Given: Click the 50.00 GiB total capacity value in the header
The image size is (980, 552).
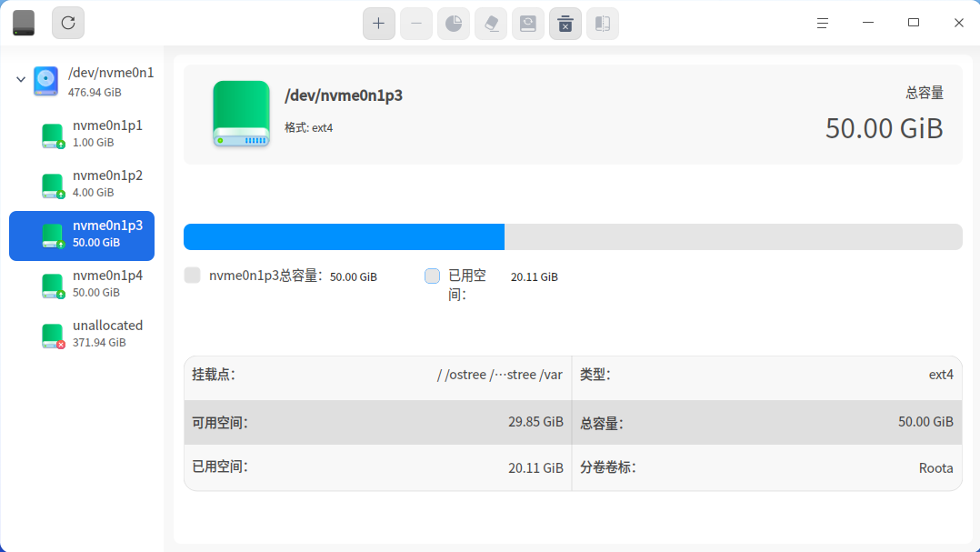Looking at the screenshot, I should [884, 128].
